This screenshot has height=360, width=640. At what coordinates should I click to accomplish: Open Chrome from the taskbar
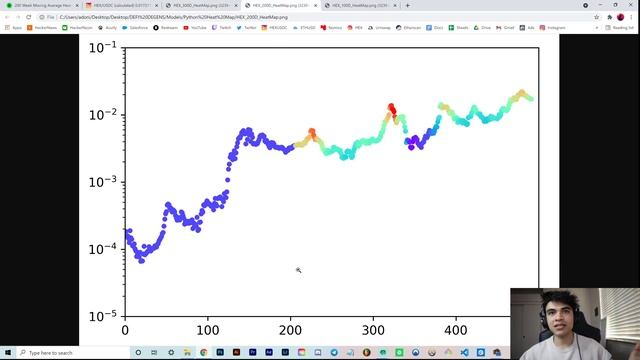(204, 353)
